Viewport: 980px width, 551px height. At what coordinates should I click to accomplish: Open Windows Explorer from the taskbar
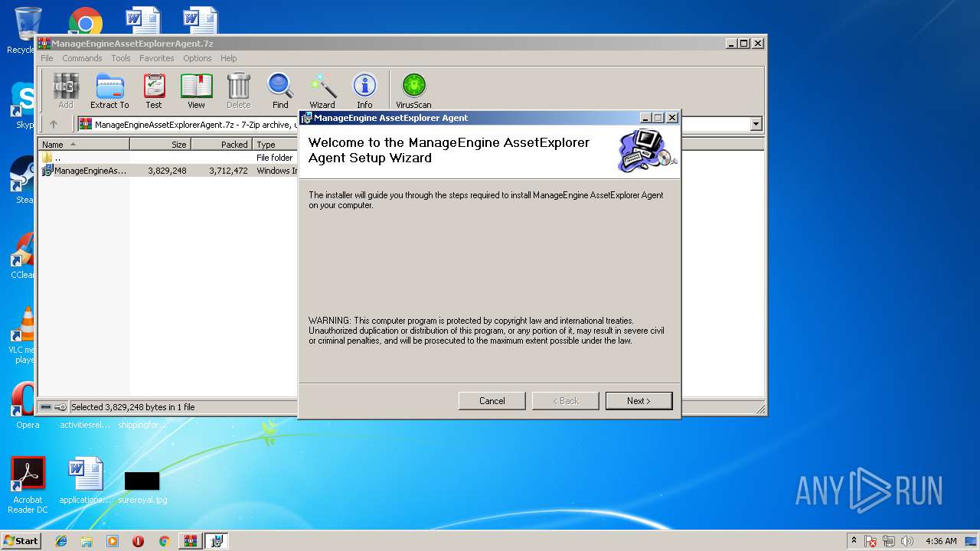[x=87, y=541]
